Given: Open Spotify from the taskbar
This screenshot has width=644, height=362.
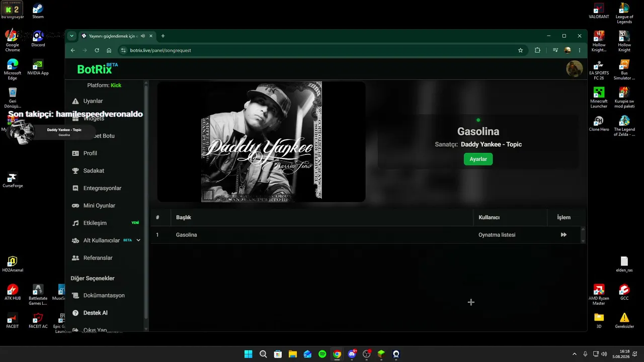Looking at the screenshot, I should click(323, 354).
